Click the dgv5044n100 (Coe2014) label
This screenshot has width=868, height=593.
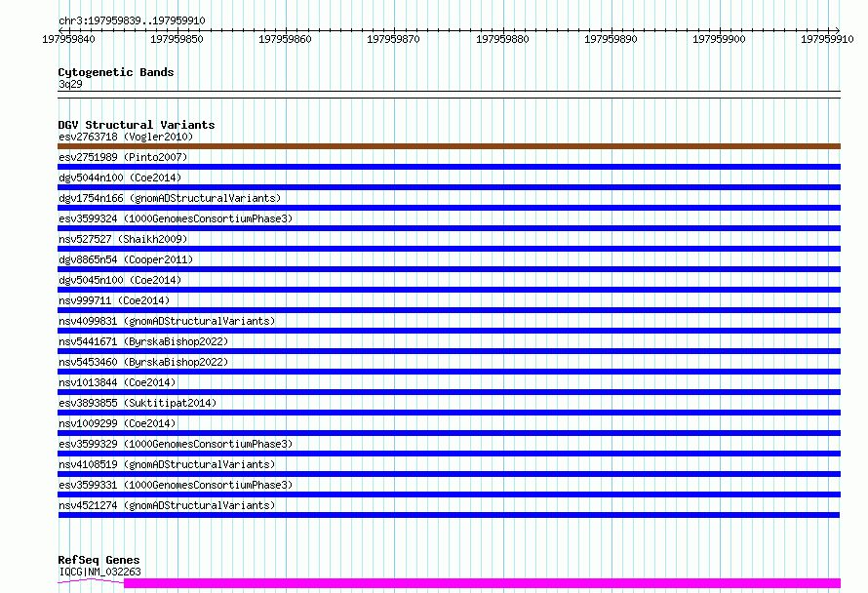point(120,178)
